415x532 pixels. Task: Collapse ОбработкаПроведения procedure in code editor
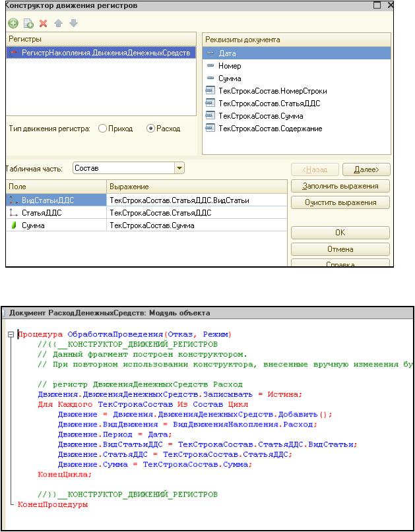11,334
